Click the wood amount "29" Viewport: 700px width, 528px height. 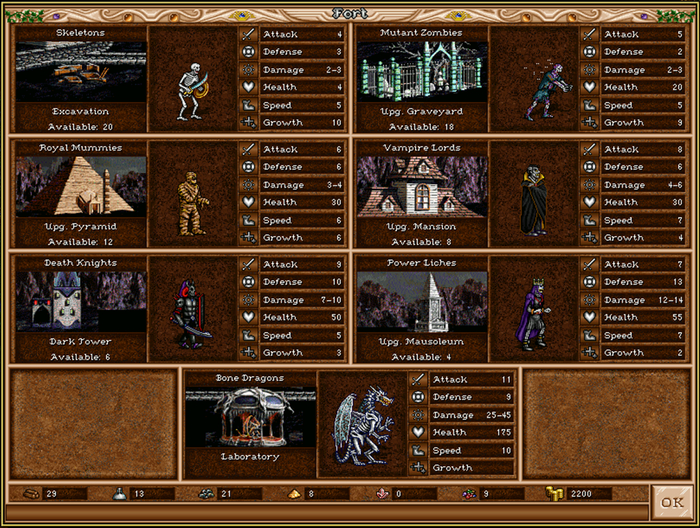[51, 494]
